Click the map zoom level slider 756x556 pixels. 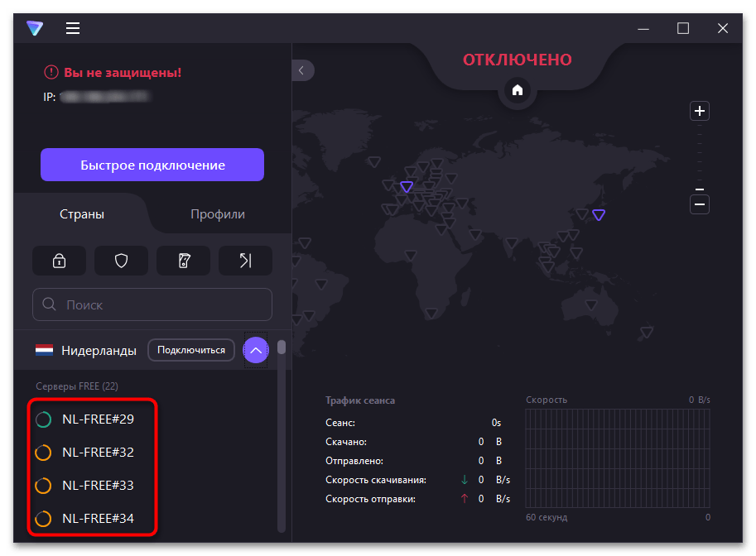click(700, 157)
